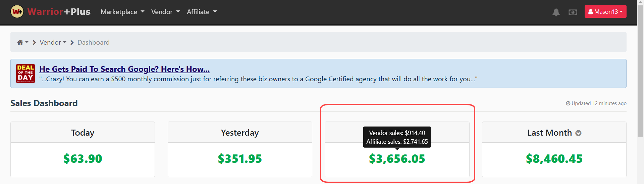Expand the Marketplace dropdown menu
Screen dimensions: 644x186
pyautogui.click(x=122, y=12)
